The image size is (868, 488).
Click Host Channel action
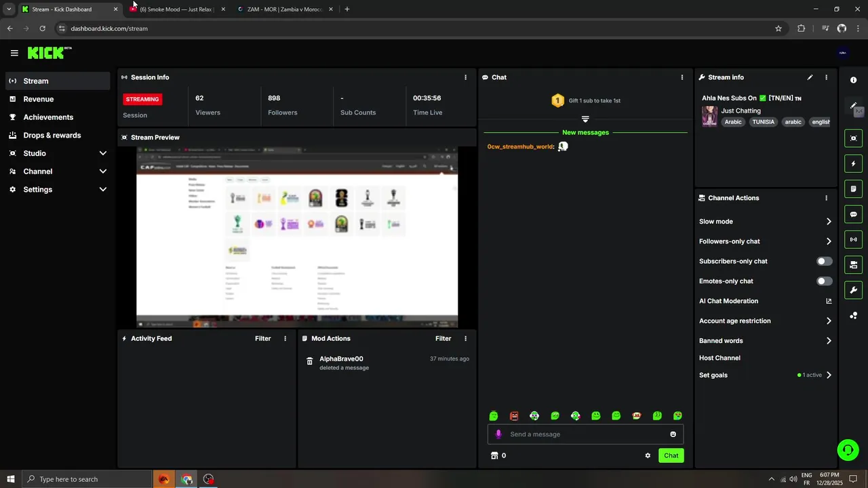tap(719, 358)
